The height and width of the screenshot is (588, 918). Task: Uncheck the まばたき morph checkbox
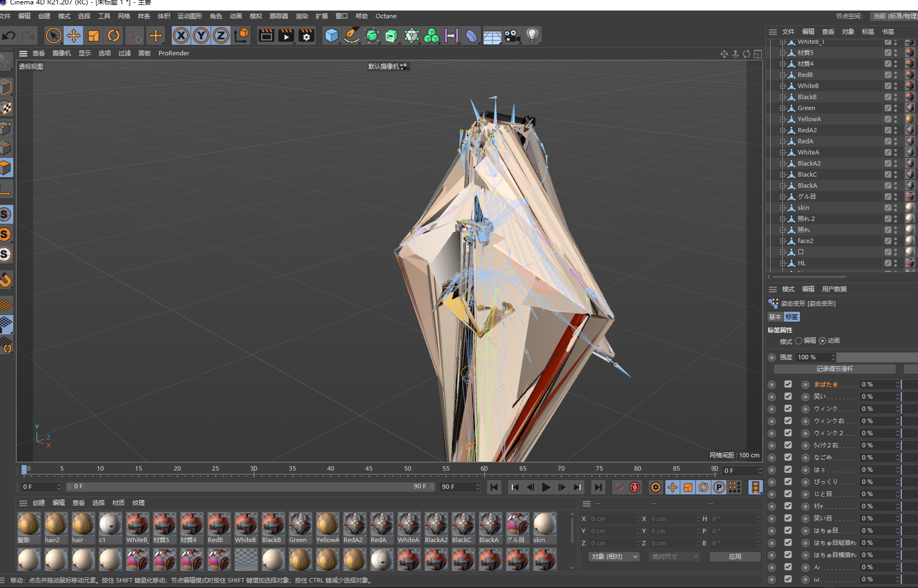click(x=788, y=384)
